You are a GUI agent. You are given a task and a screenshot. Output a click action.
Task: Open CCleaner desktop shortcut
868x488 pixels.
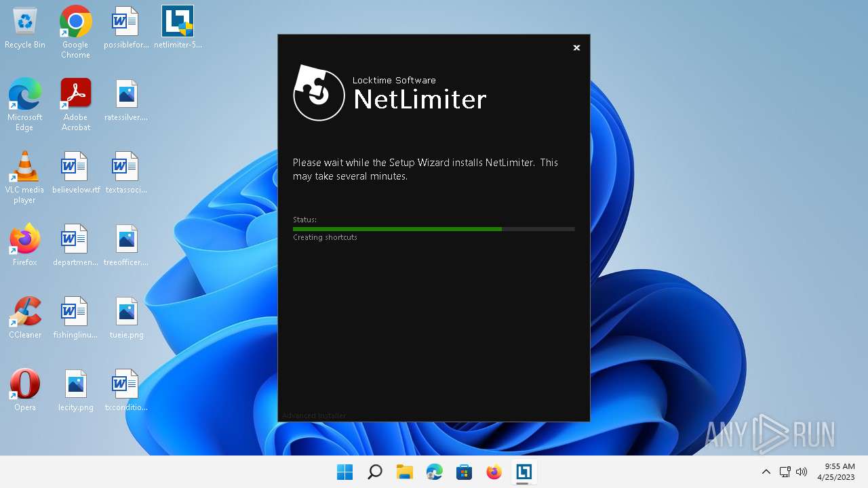tap(25, 318)
